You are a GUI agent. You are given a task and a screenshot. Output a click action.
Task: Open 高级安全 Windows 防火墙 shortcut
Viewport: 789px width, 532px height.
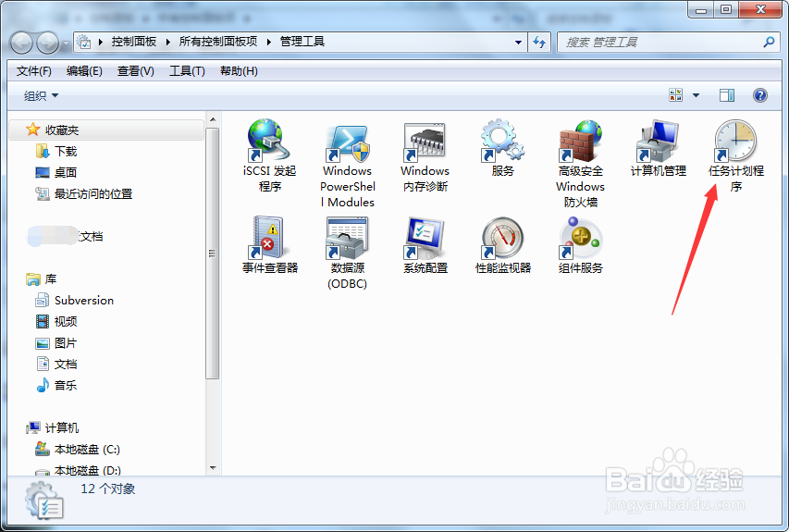coord(580,164)
